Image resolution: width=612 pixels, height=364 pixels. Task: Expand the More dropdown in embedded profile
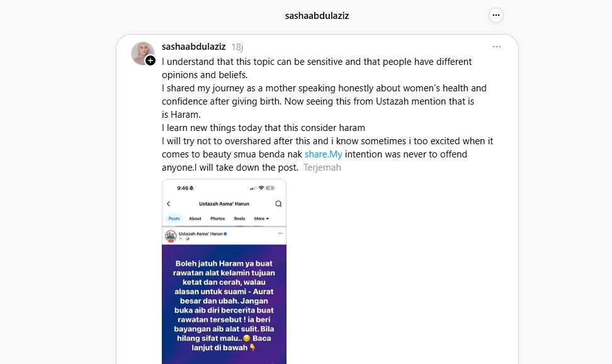tap(261, 219)
